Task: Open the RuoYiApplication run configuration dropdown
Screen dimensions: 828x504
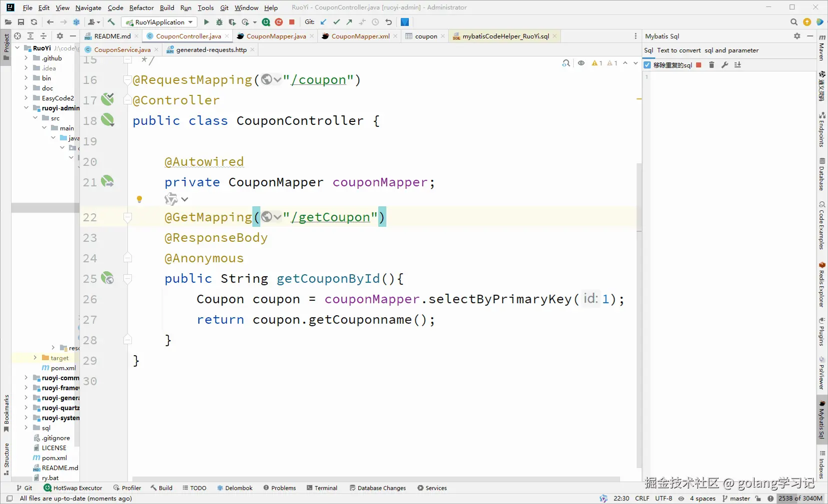Action: (x=160, y=22)
